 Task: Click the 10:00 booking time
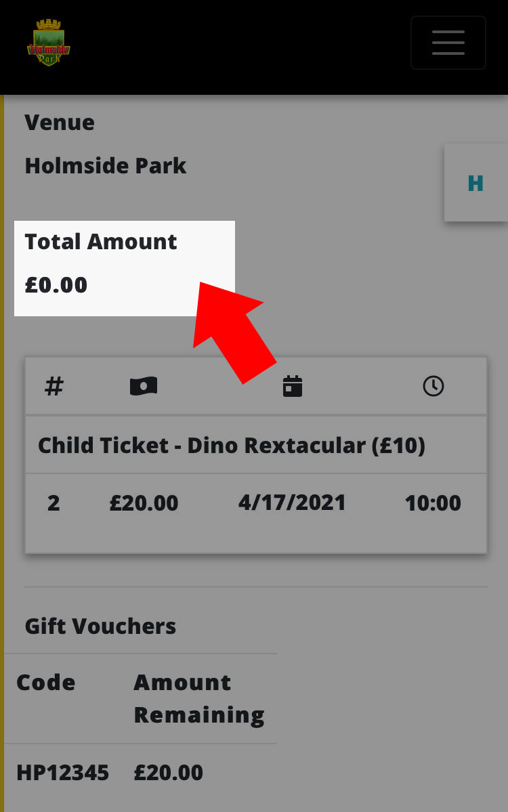point(433,503)
